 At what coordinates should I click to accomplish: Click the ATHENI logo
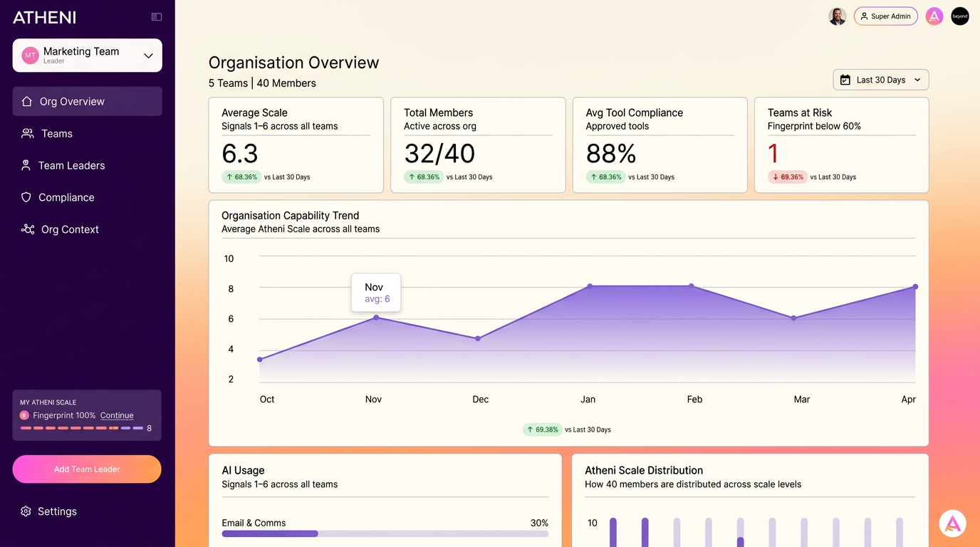pos(44,18)
